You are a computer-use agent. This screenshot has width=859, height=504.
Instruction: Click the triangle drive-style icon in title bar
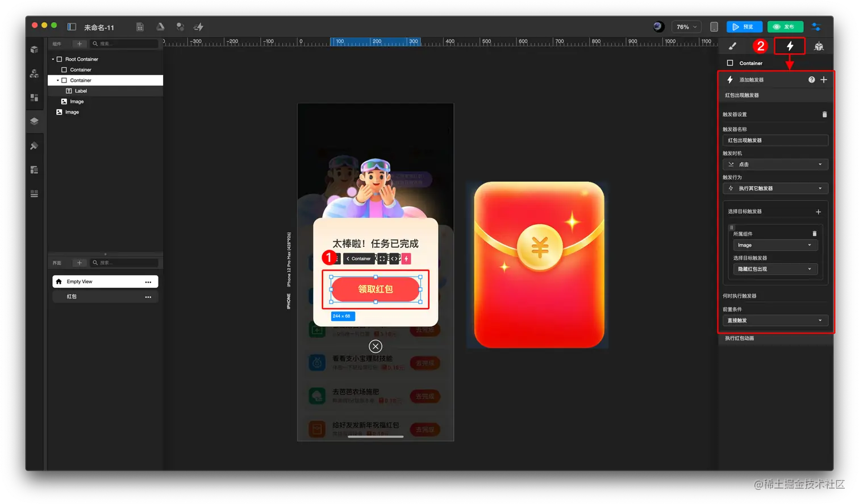click(x=160, y=27)
